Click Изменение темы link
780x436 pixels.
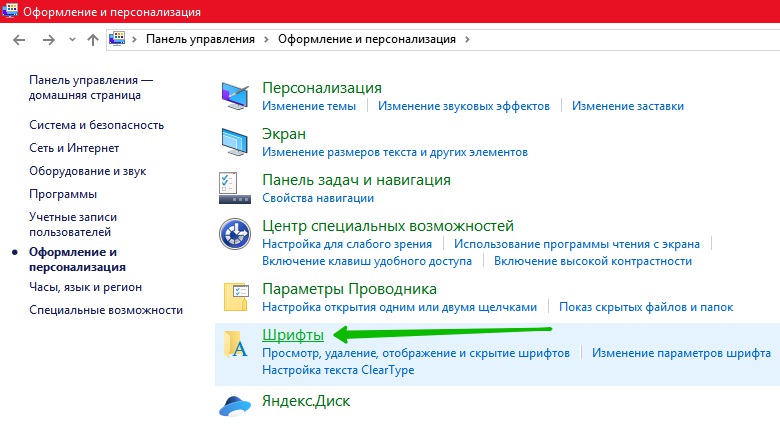[309, 106]
